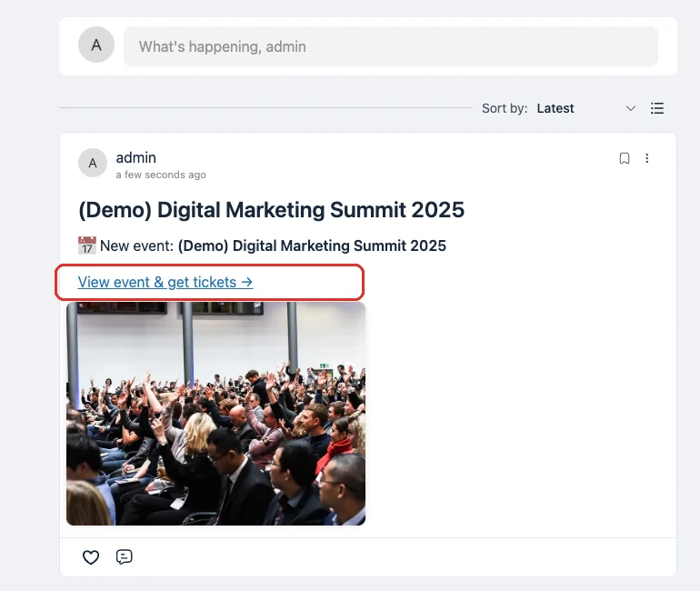Open the post title "(Demo) Digital Marketing Summit 2025"

tap(272, 210)
